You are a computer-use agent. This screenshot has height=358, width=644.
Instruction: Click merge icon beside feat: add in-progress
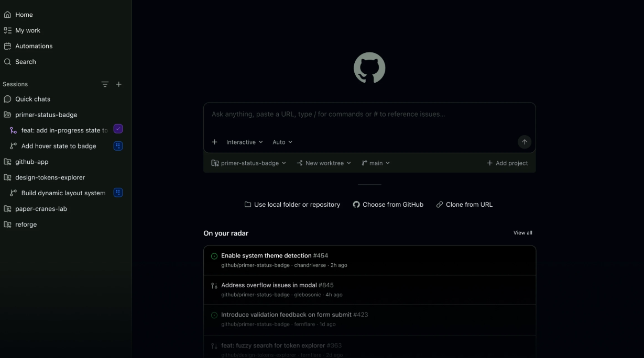(x=14, y=130)
